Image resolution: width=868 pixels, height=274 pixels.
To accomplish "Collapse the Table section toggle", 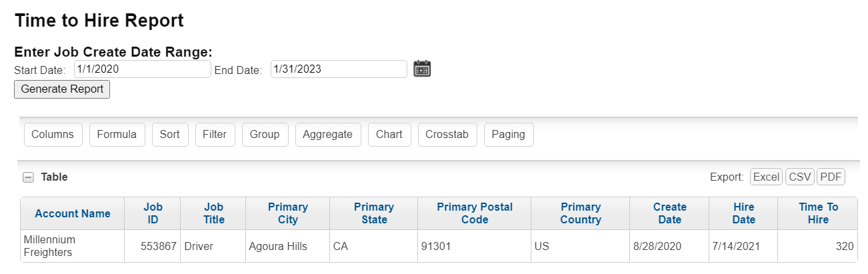I will tap(28, 177).
